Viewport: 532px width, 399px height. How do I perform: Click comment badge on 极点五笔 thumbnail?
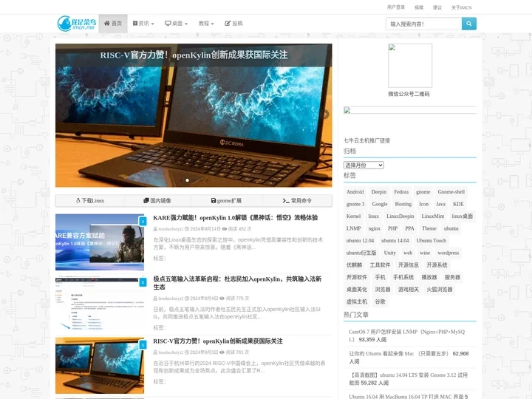[143, 282]
